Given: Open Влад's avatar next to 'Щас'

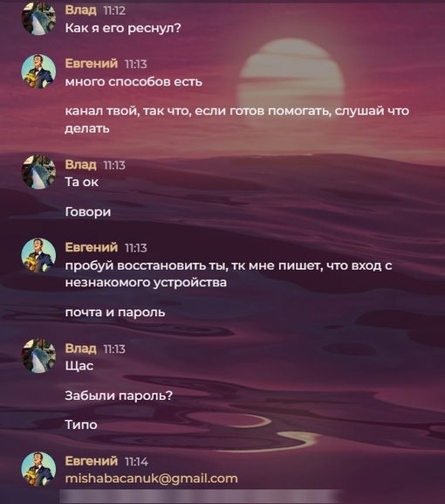Looking at the screenshot, I should pos(38,356).
